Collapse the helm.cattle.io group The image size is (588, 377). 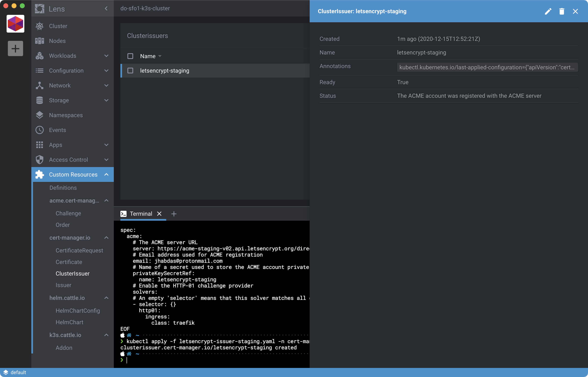[106, 298]
